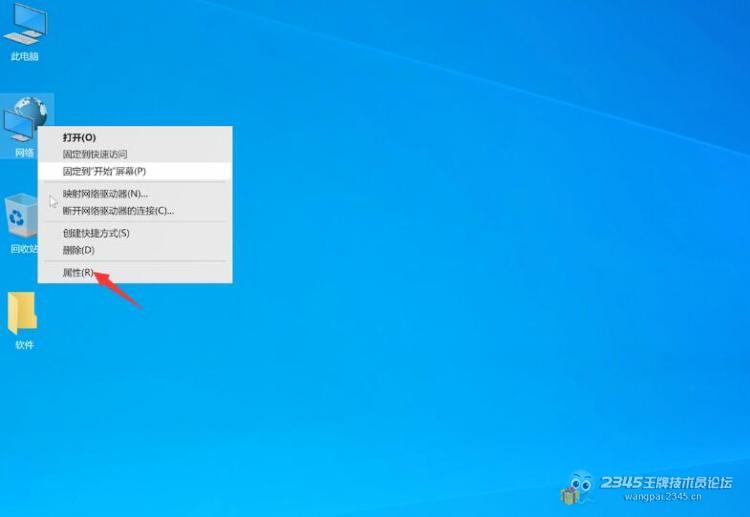The width and height of the screenshot is (750, 517).
Task: Select the 此电脑 desktop icon
Action: [x=24, y=32]
